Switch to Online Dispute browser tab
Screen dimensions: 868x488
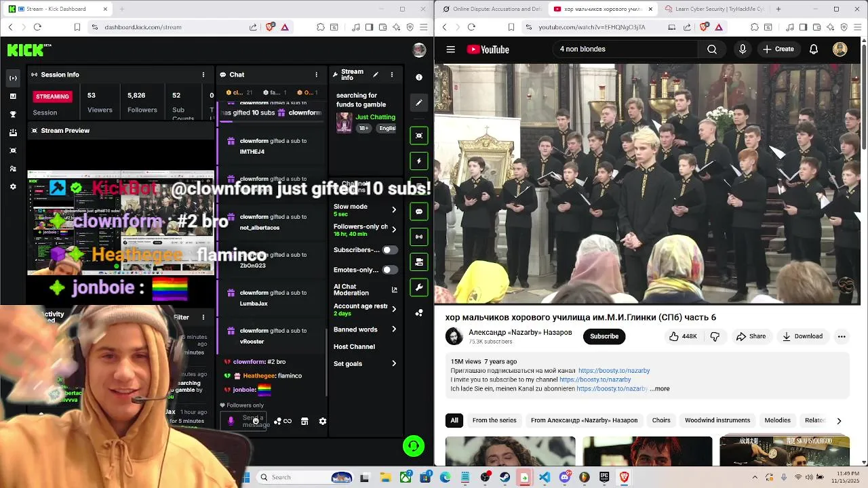[x=492, y=9]
